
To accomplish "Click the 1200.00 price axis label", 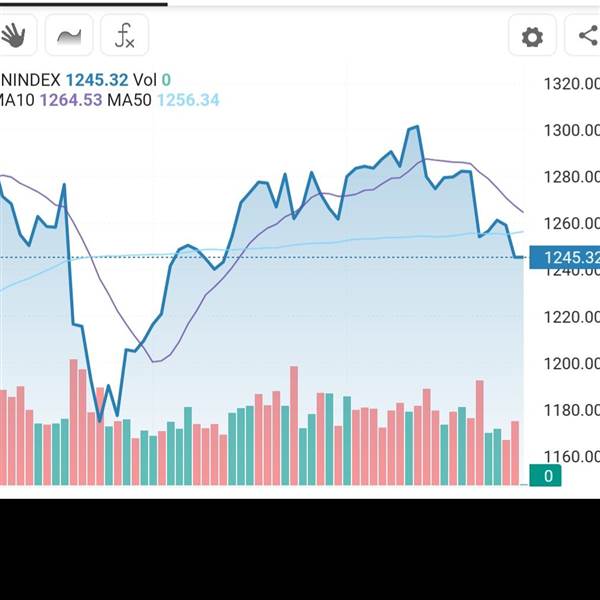I will (x=572, y=364).
